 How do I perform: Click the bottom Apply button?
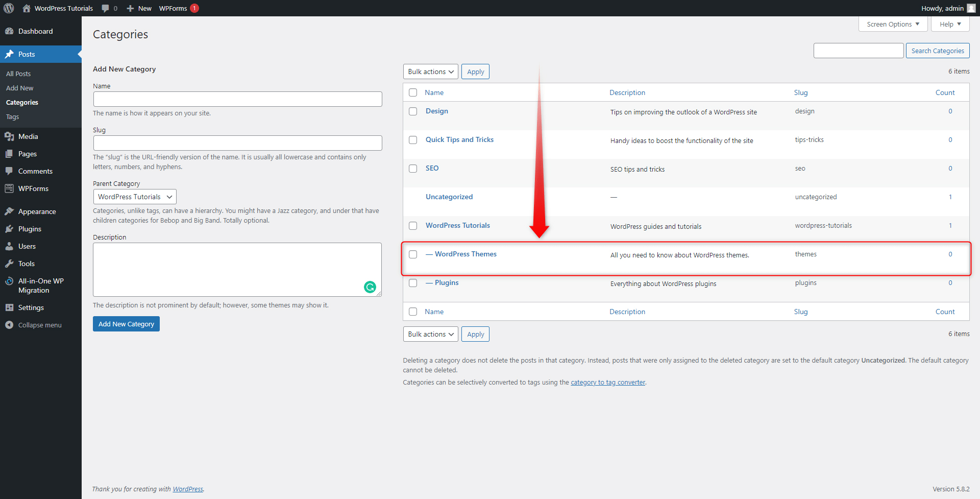tap(475, 334)
